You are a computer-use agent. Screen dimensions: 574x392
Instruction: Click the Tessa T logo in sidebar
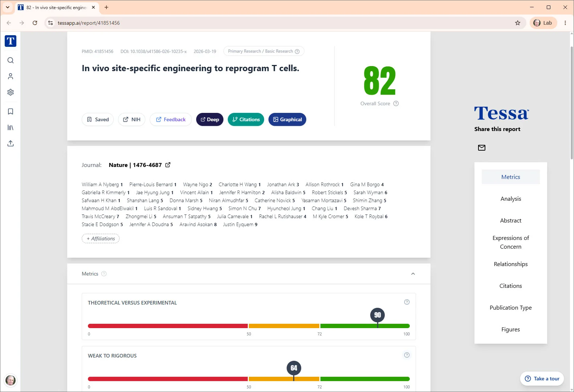point(11,41)
